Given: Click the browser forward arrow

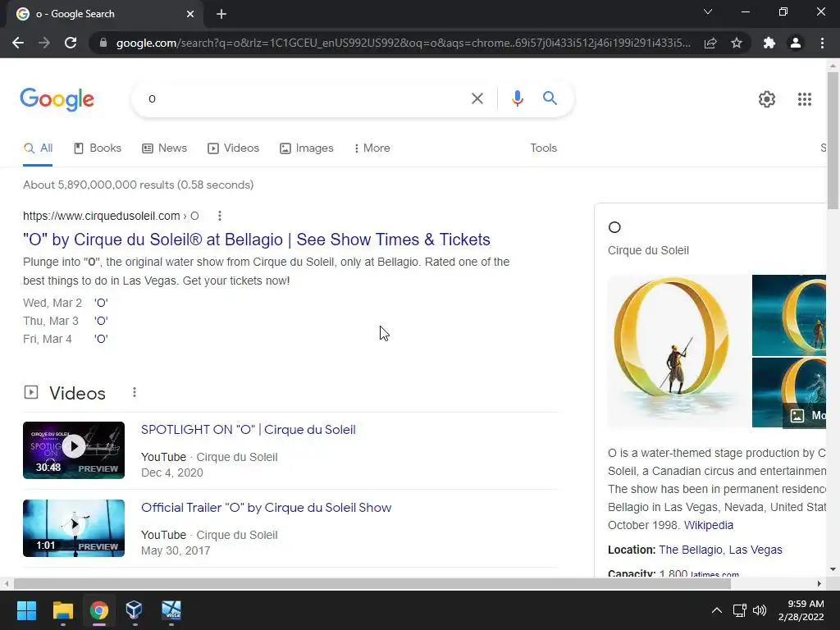Looking at the screenshot, I should pyautogui.click(x=44, y=43).
